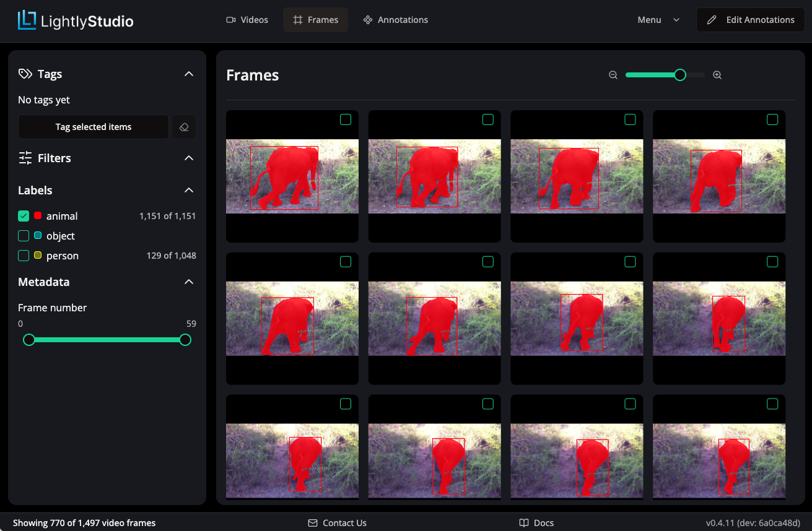This screenshot has width=812, height=531.
Task: Open the Videos view icon
Action: (230, 19)
